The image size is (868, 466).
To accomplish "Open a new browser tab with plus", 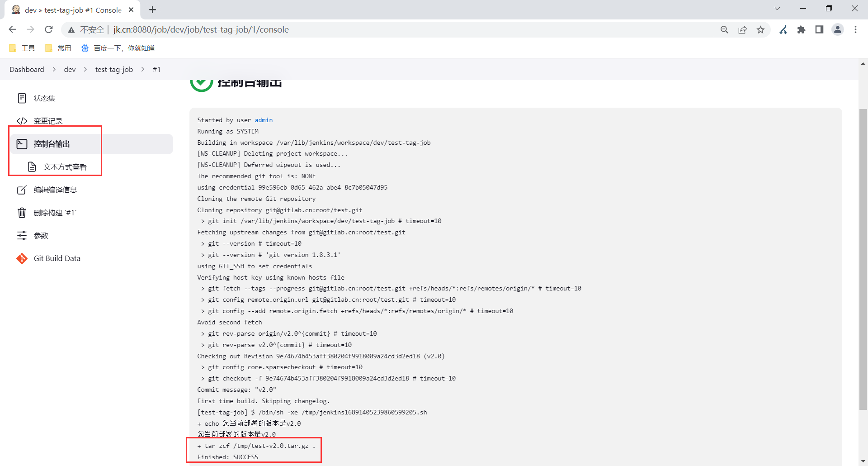I will 152,10.
